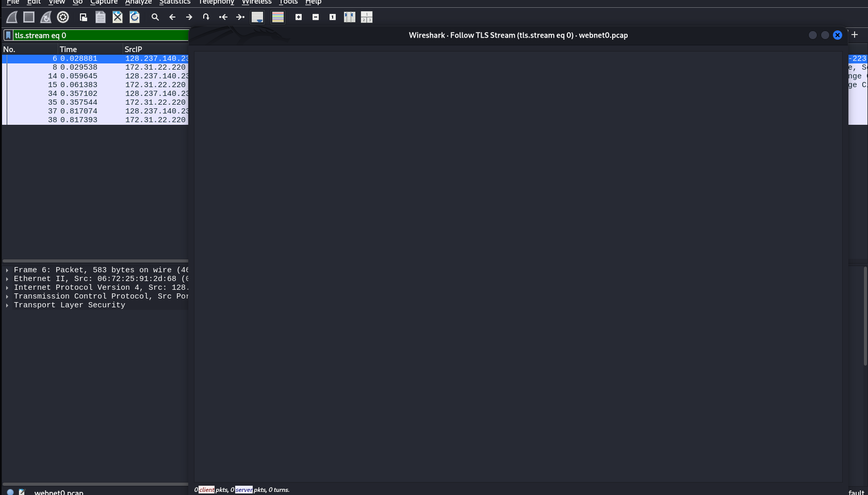This screenshot has height=495, width=868.
Task: Open the Go menu
Action: coord(77,2)
